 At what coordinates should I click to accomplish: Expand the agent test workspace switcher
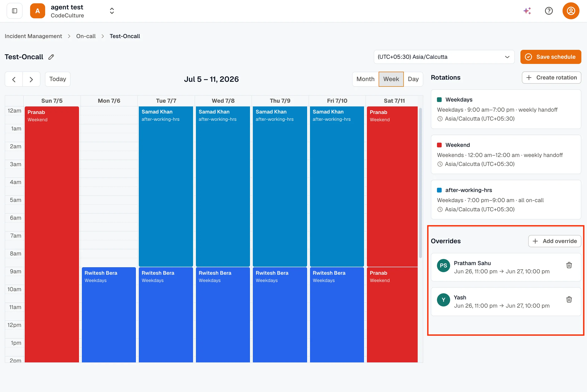(x=112, y=11)
